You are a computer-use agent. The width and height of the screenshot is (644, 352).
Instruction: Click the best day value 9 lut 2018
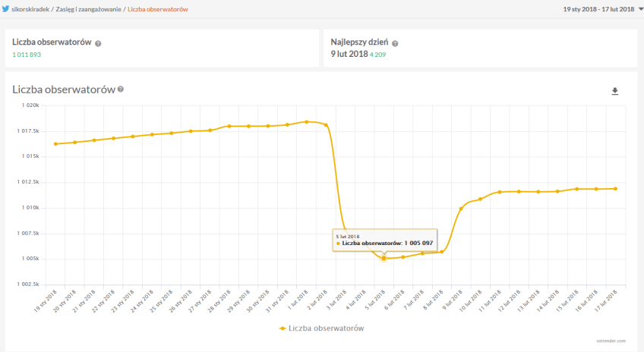coord(349,55)
